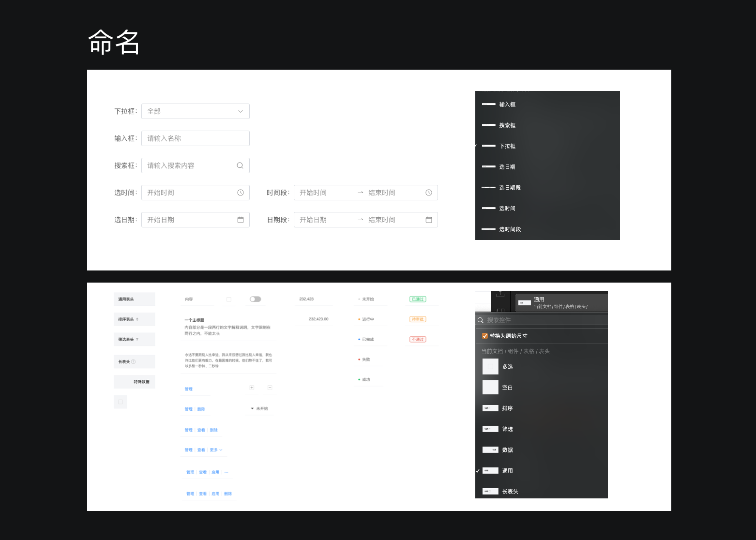Open the 未开始 status dropdown with triangle

click(259, 409)
